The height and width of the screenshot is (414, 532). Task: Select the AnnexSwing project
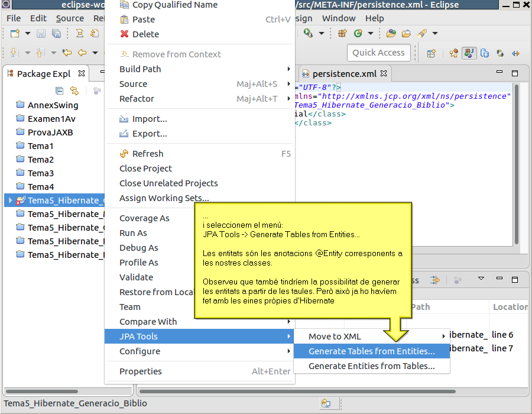53,105
